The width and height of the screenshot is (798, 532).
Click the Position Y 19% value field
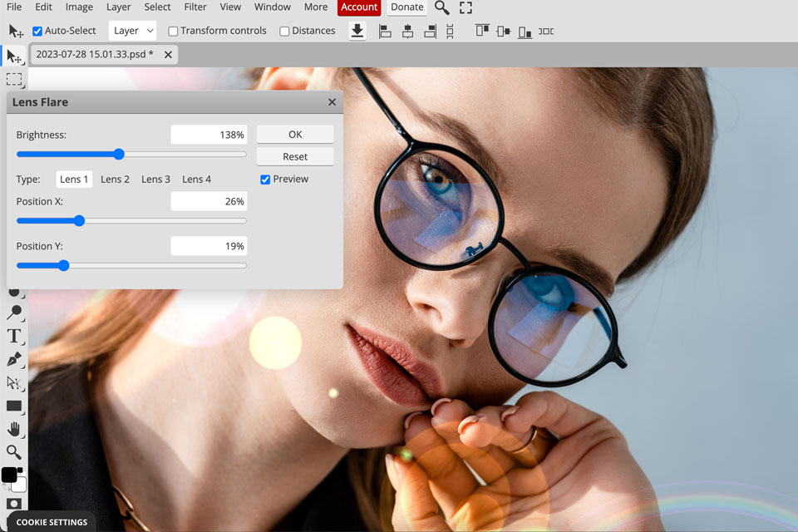click(209, 246)
